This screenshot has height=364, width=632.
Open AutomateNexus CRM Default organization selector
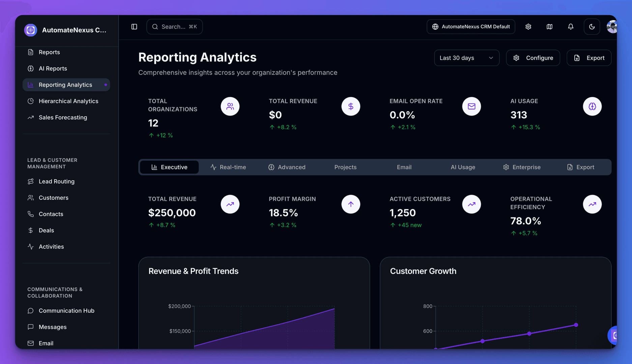tap(470, 27)
